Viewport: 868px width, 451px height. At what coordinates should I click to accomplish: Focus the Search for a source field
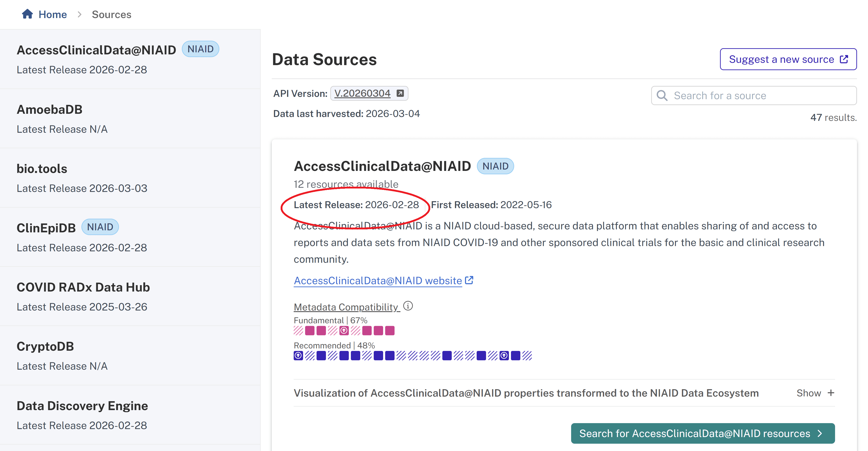(754, 96)
